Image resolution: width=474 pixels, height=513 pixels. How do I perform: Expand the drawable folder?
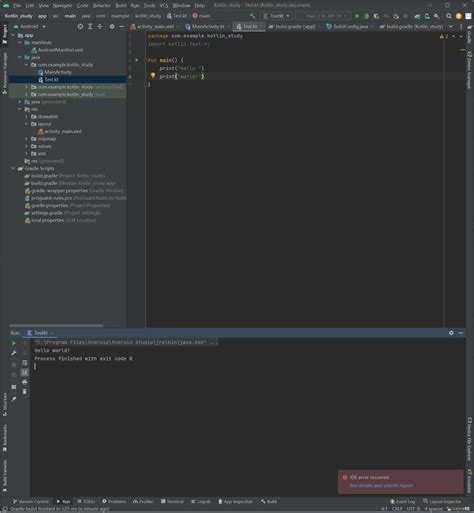(x=26, y=117)
